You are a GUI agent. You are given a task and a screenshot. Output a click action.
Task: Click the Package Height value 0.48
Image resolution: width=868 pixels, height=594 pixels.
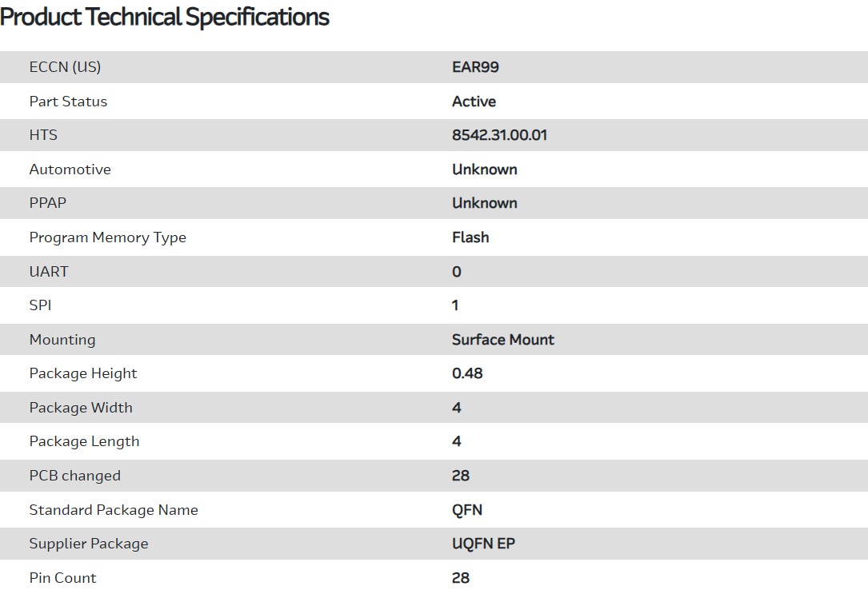click(467, 373)
